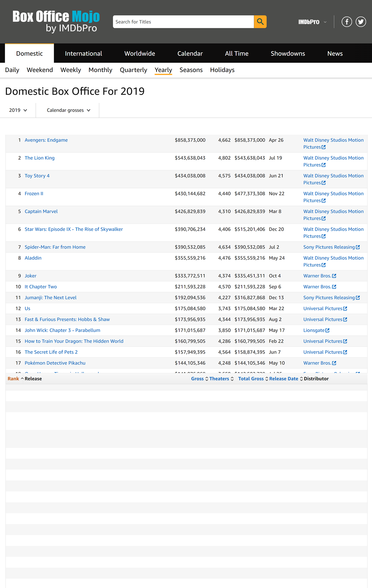Sort table by Gross column

199,379
